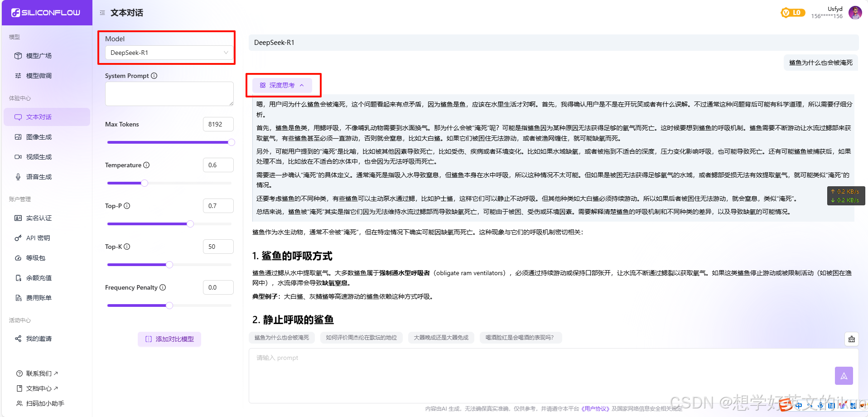Click the Top-K value field 50
Screen dimensions: 868x417
tap(218, 247)
